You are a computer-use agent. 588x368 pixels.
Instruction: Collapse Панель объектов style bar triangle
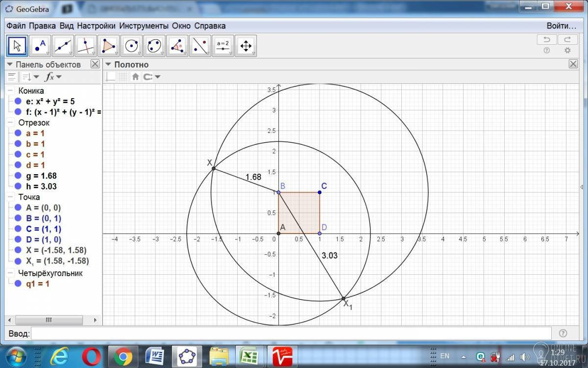click(10, 64)
